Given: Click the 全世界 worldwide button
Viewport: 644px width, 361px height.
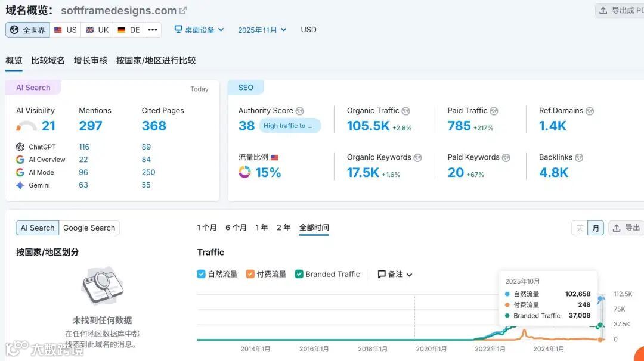Looking at the screenshot, I should point(27,30).
